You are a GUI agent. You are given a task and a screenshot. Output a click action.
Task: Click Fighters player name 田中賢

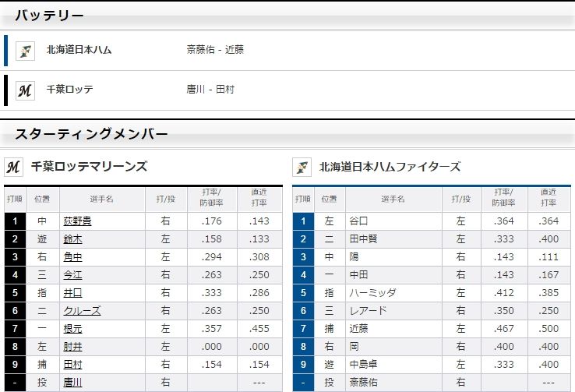[363, 239]
